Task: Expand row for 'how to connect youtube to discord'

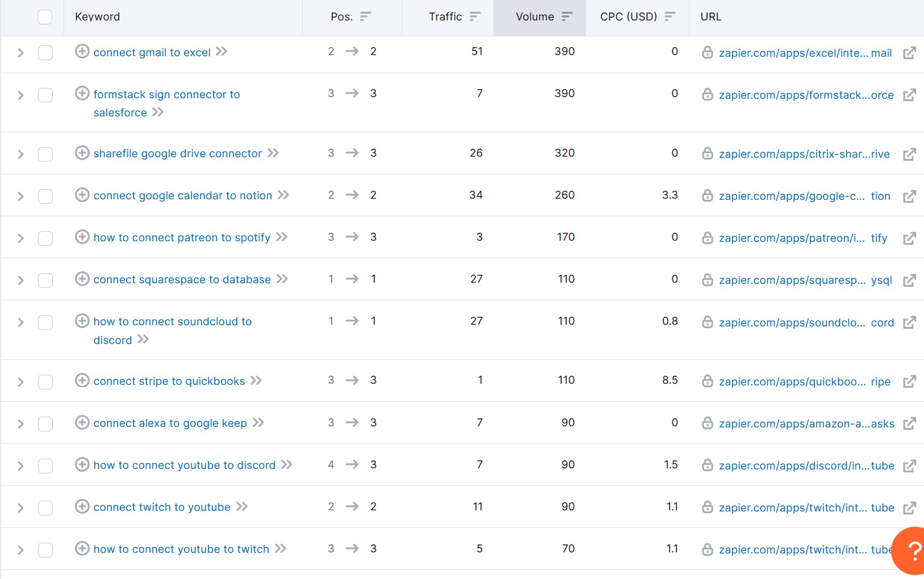Action: click(20, 466)
